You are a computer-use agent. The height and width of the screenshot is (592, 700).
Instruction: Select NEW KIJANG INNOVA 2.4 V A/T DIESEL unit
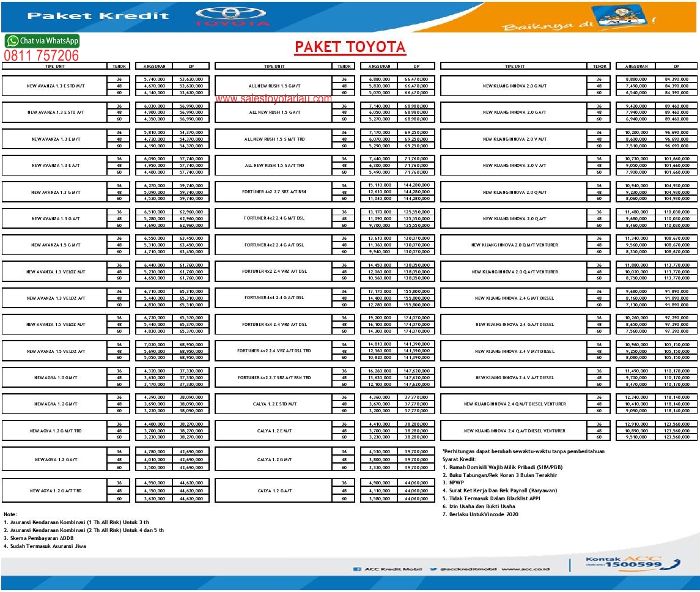click(514, 377)
